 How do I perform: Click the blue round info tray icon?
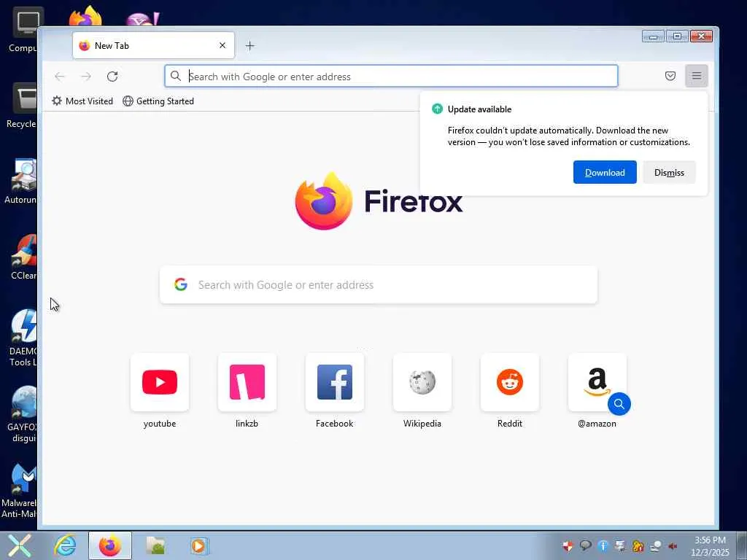(603, 545)
